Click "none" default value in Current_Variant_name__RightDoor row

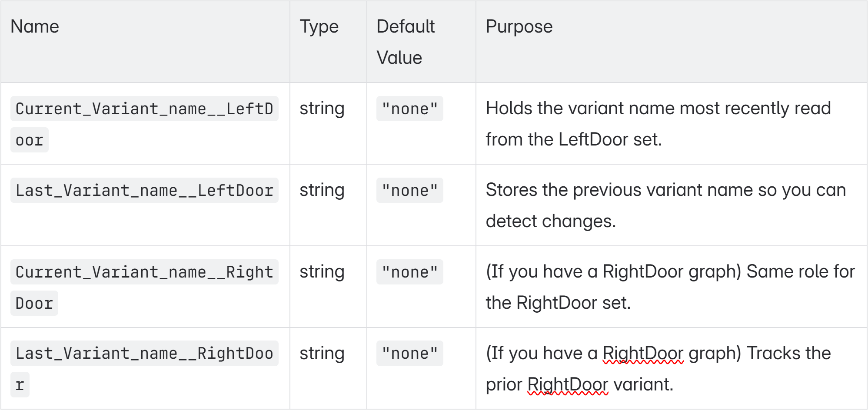click(x=409, y=272)
